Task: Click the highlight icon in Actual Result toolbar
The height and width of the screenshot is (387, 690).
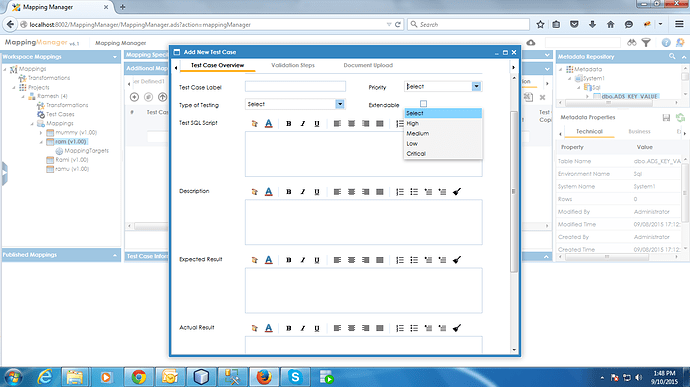Action: click(x=254, y=328)
